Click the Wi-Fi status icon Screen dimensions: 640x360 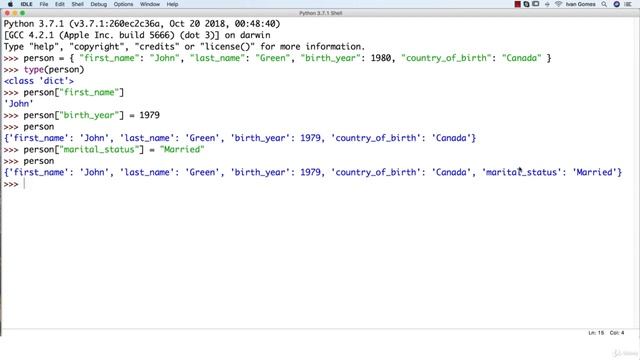[558, 4]
